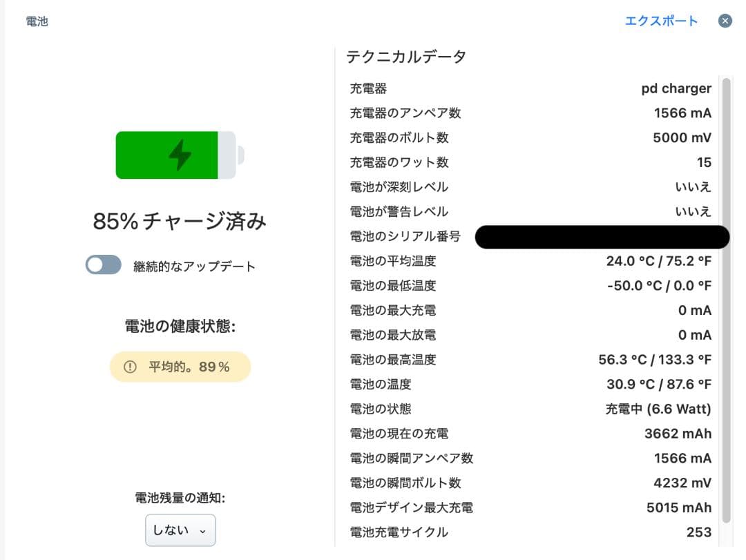Click the 電池の健康状態 heading

[179, 325]
